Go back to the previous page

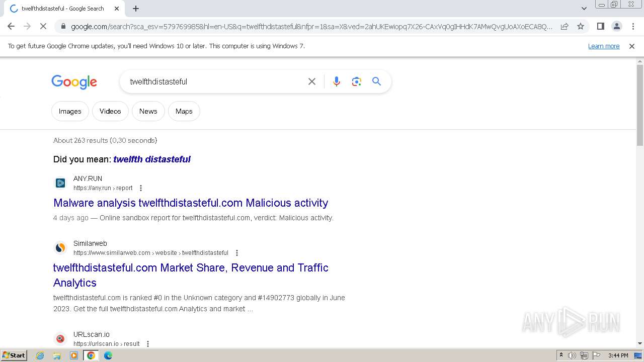(x=11, y=26)
